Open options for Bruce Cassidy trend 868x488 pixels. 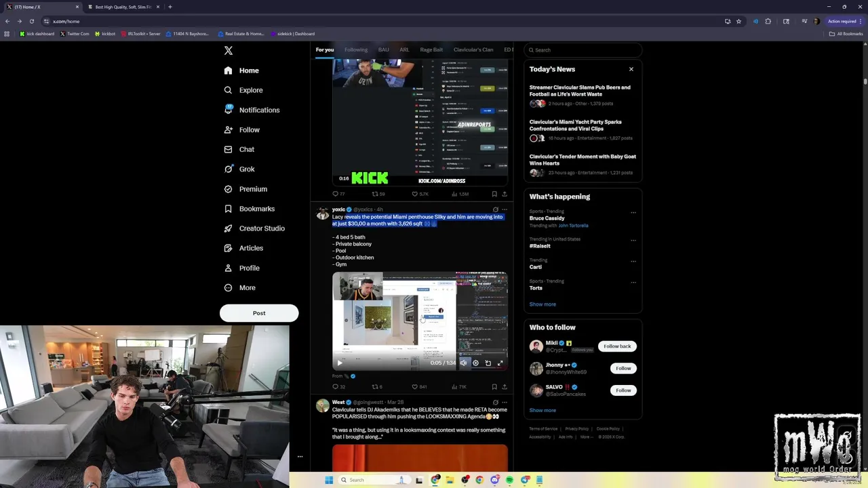click(633, 213)
